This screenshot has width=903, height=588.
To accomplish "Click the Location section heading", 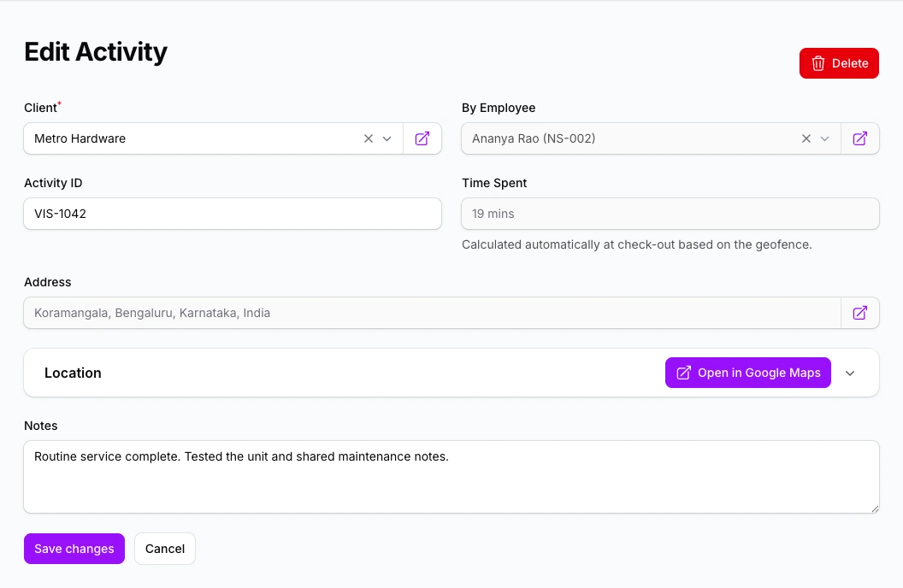I will click(74, 373).
